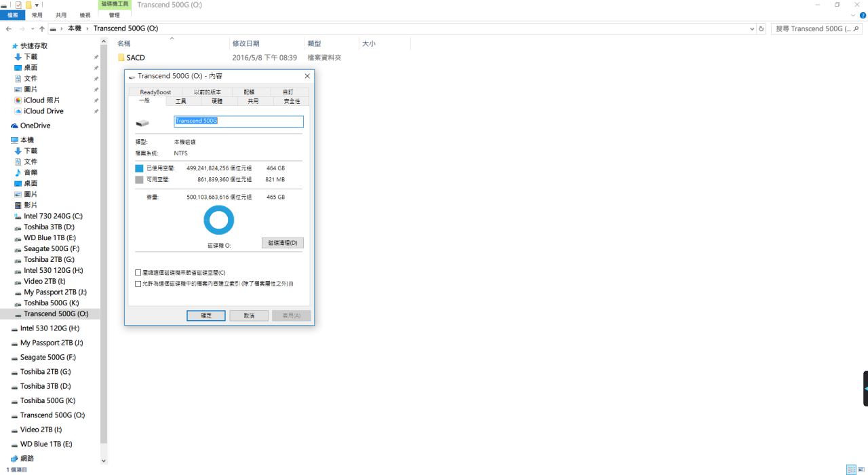
Task: Open the 共用 ribbon tab
Action: [x=61, y=15]
